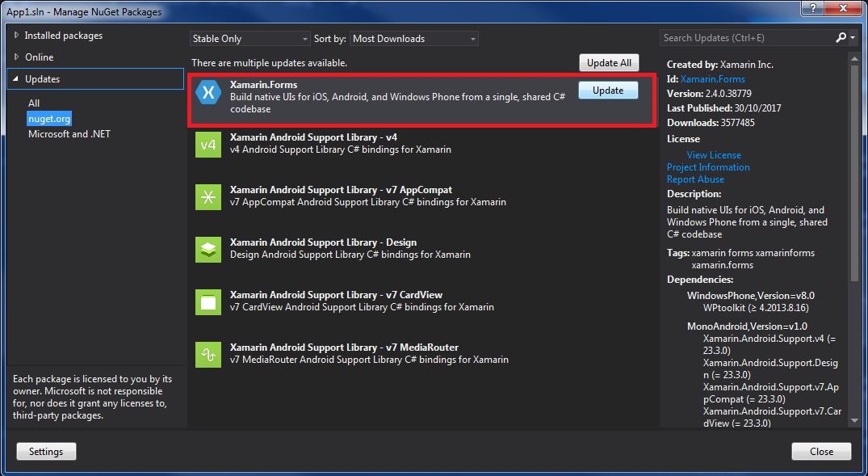
Task: Click the Report Abuse link
Action: click(x=695, y=179)
